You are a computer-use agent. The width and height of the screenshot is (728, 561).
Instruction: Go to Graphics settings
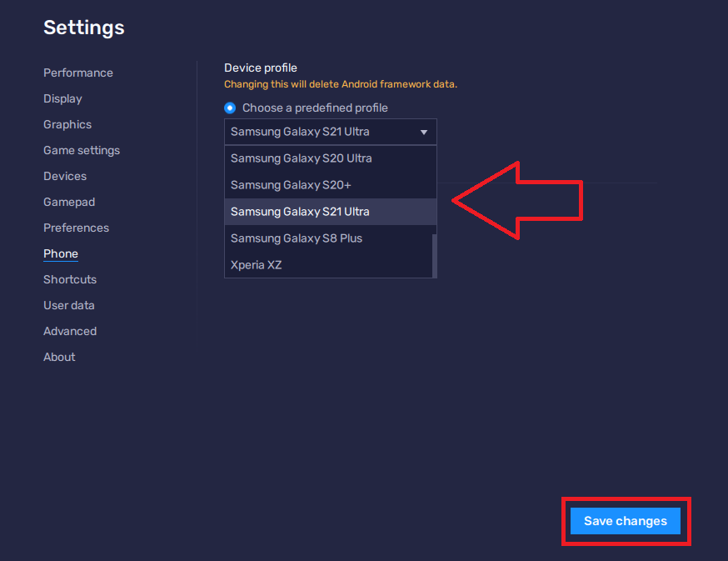67,124
